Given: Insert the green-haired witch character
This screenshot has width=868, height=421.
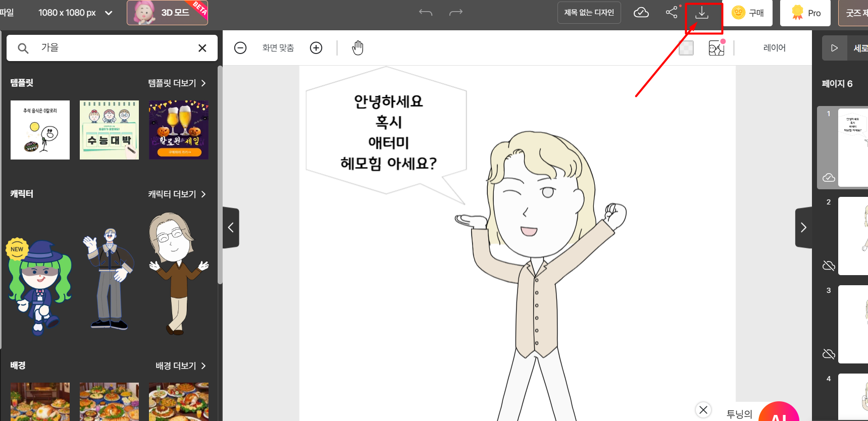Looking at the screenshot, I should click(x=39, y=287).
